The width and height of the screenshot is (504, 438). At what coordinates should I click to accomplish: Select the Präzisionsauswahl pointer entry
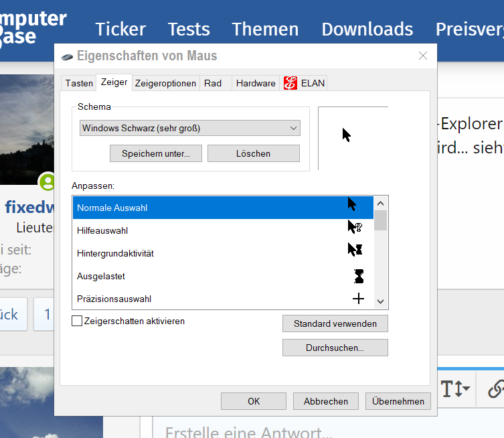(x=223, y=299)
